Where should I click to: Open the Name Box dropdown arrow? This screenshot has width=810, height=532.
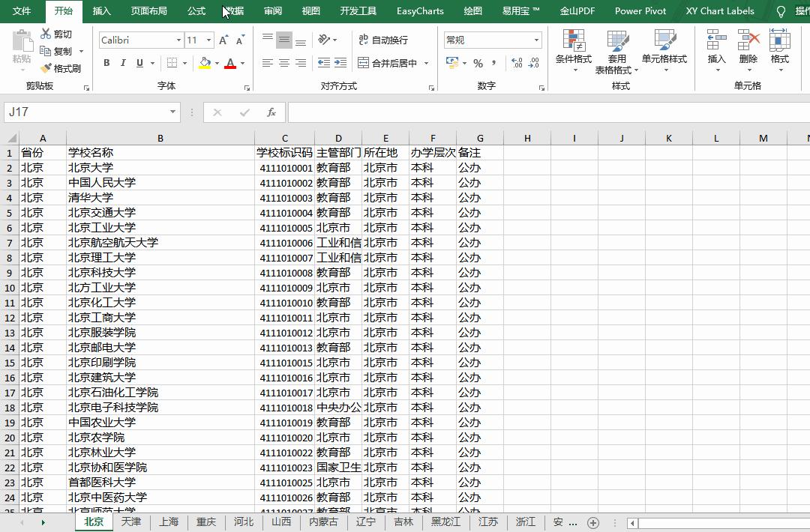pos(172,112)
